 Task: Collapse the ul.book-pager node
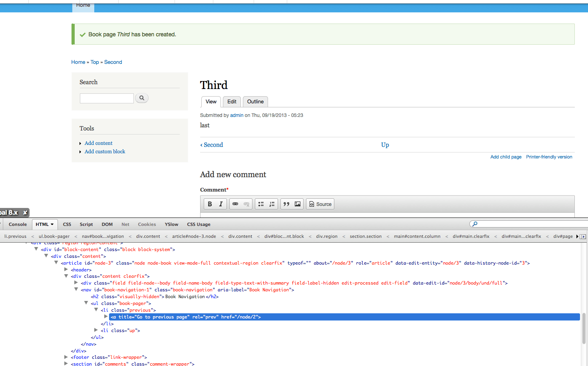point(86,303)
